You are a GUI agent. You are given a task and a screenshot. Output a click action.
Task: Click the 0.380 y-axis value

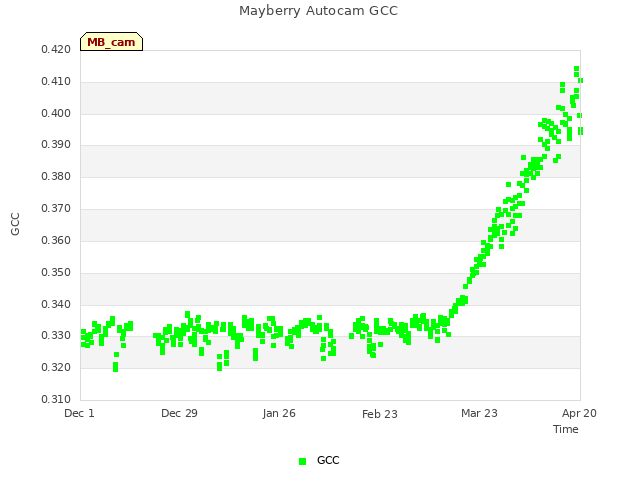coord(56,176)
